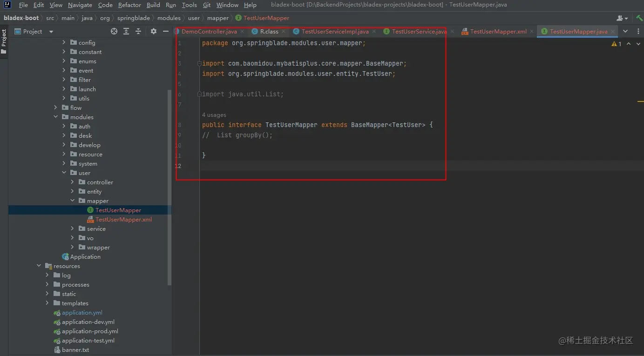644x356 pixels.
Task: Close the DemoController.java tab
Action: tap(242, 32)
